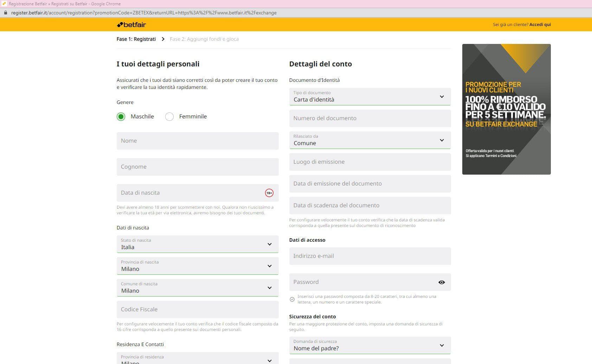This screenshot has width=592, height=364.
Task: Click the password requirement check icon
Action: pos(292,299)
